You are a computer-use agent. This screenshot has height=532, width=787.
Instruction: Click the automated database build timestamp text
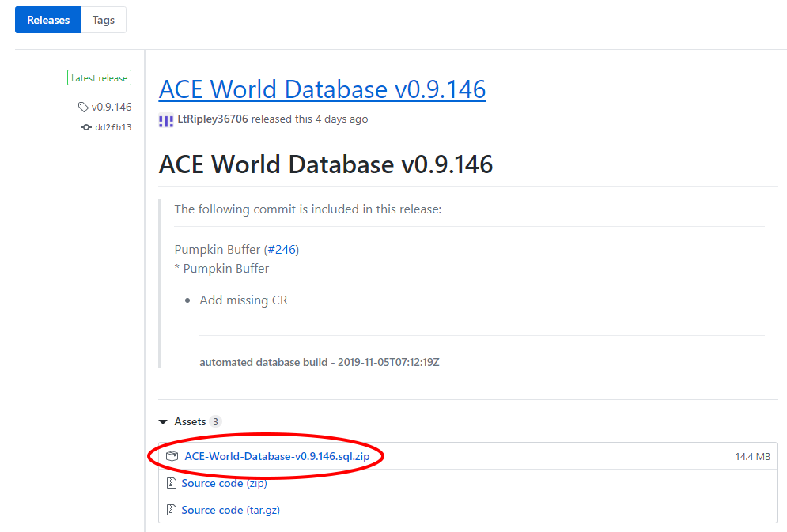pos(320,362)
